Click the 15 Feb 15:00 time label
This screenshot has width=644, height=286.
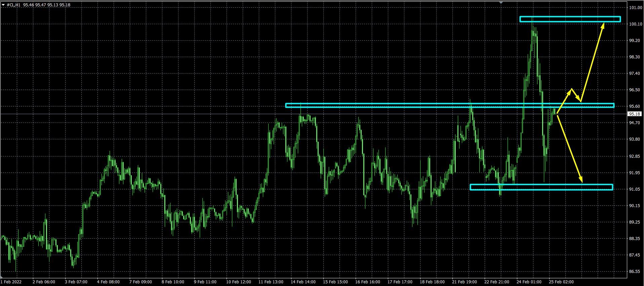pyautogui.click(x=335, y=282)
